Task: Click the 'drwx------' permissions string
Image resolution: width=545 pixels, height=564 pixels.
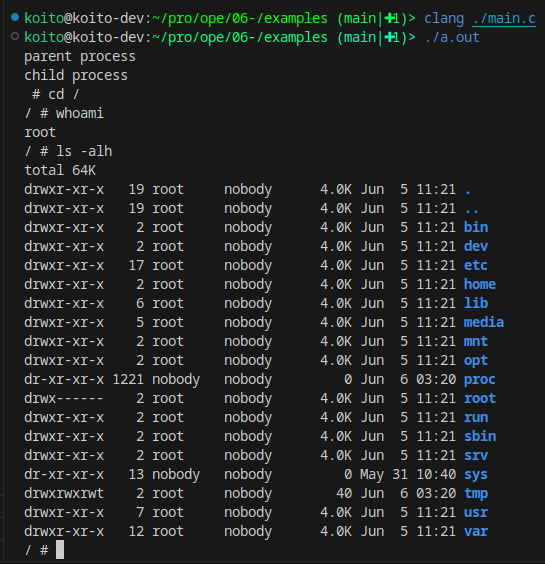Action: tap(64, 399)
